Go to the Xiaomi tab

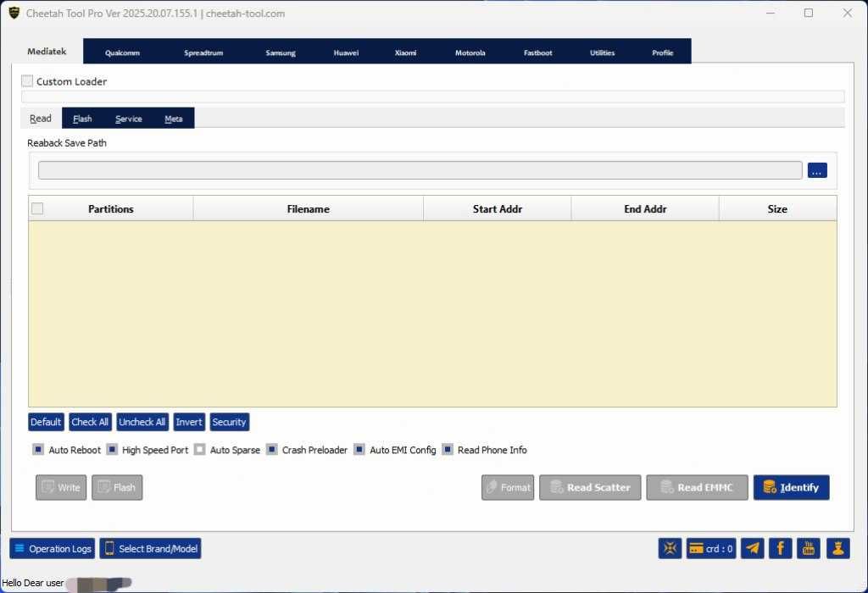tap(405, 53)
